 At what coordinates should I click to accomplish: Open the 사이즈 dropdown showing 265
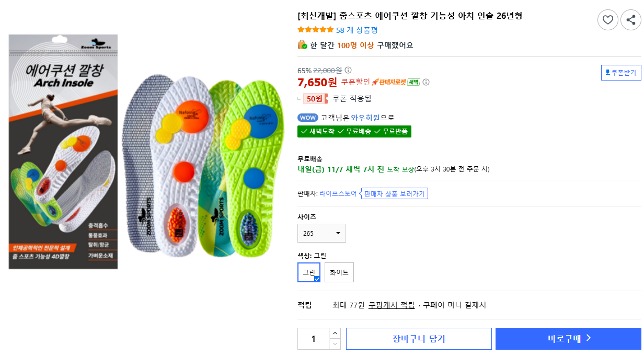pos(321,233)
